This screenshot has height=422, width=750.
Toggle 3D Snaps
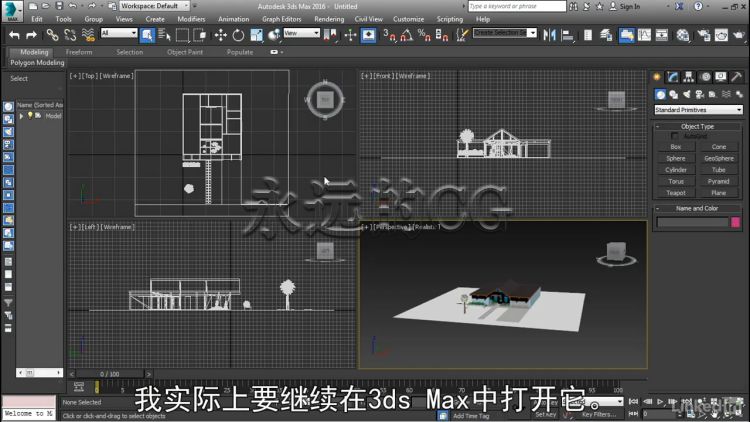(389, 35)
